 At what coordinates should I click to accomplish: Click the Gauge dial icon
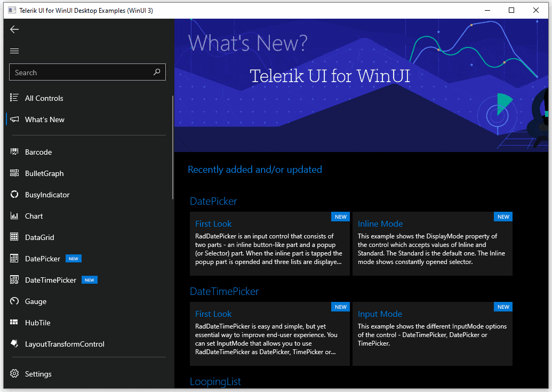14,301
